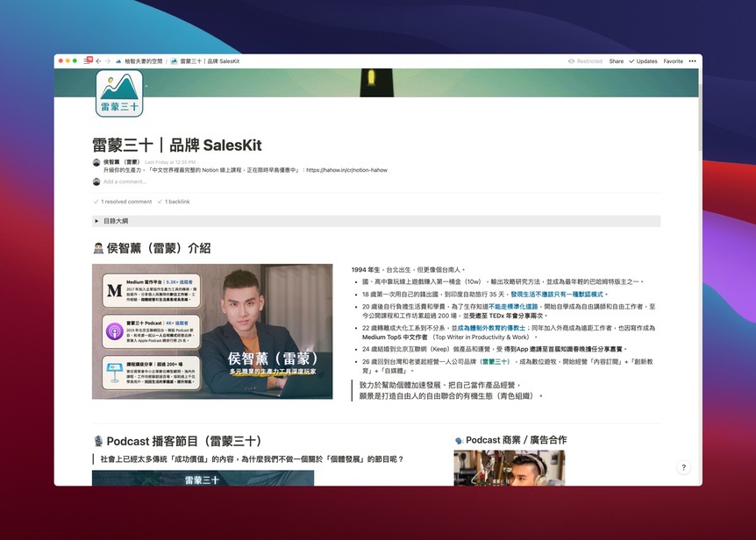
Task: Open the hahow.in/cr/notion-hahow link
Action: pos(346,170)
